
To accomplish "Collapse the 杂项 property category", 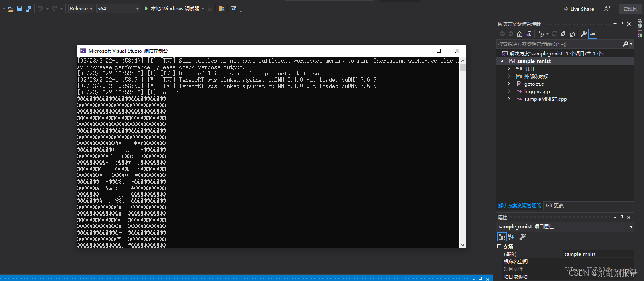I will point(499,246).
